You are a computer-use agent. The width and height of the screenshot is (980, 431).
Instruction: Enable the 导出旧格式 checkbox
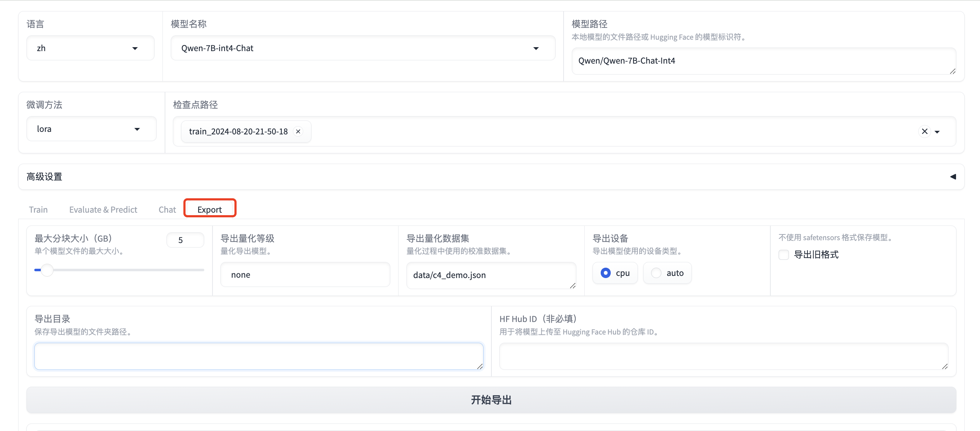pos(784,255)
